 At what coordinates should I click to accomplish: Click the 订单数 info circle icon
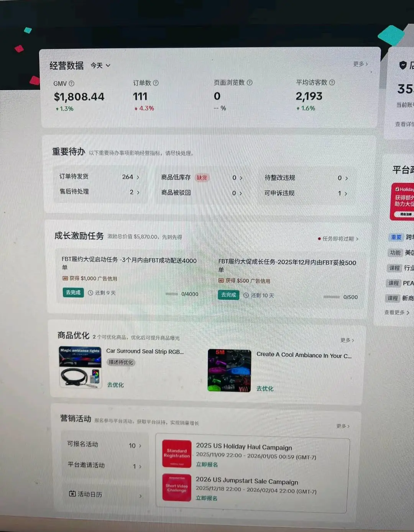(x=155, y=83)
